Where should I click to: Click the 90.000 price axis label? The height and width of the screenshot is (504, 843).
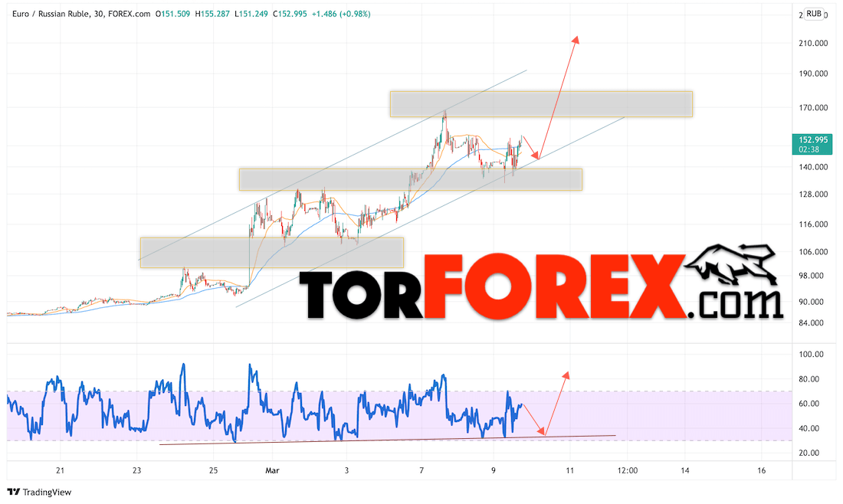coord(812,302)
